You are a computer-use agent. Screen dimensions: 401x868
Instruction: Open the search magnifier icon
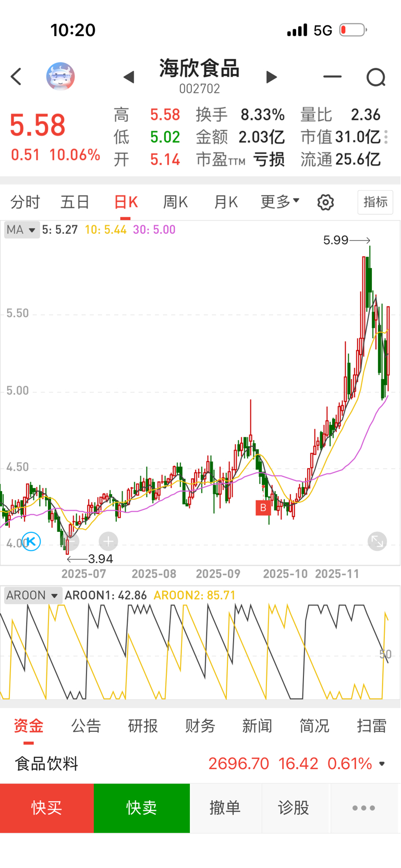tap(376, 77)
